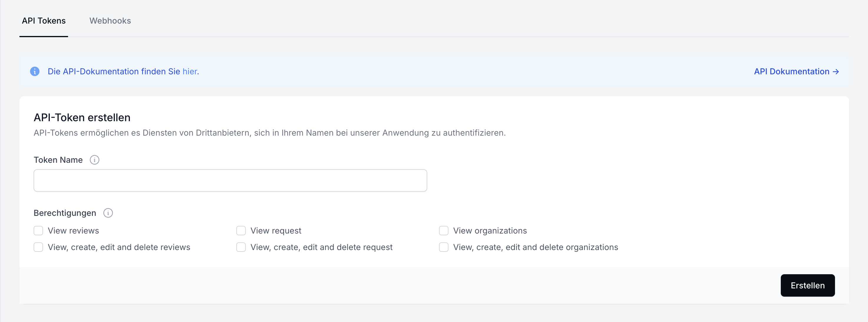
Task: Enable View reviews permission
Action: [38, 231]
